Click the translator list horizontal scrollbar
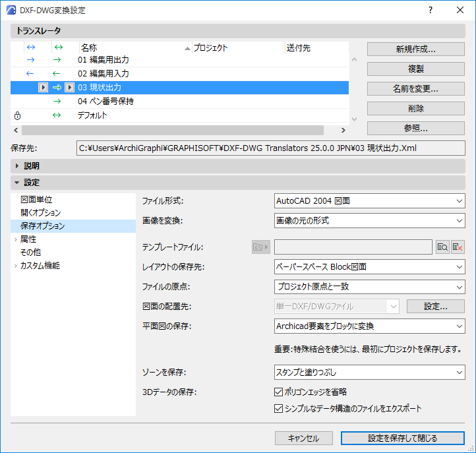Screen dimensions: 476x453 pos(173,131)
